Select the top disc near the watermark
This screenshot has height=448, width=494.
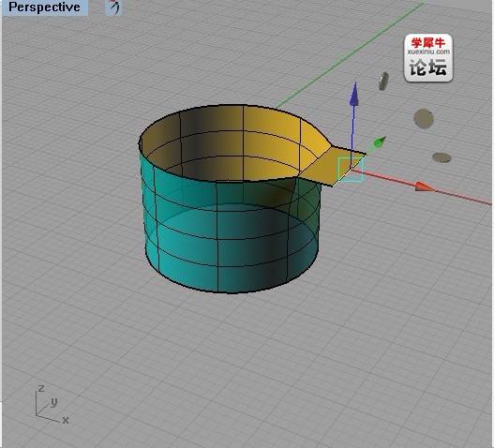[383, 81]
